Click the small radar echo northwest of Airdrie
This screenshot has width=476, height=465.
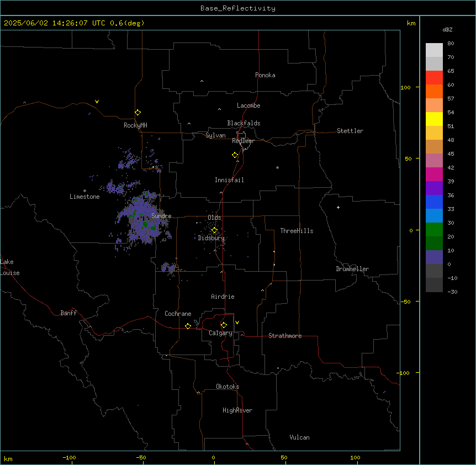click(x=169, y=268)
